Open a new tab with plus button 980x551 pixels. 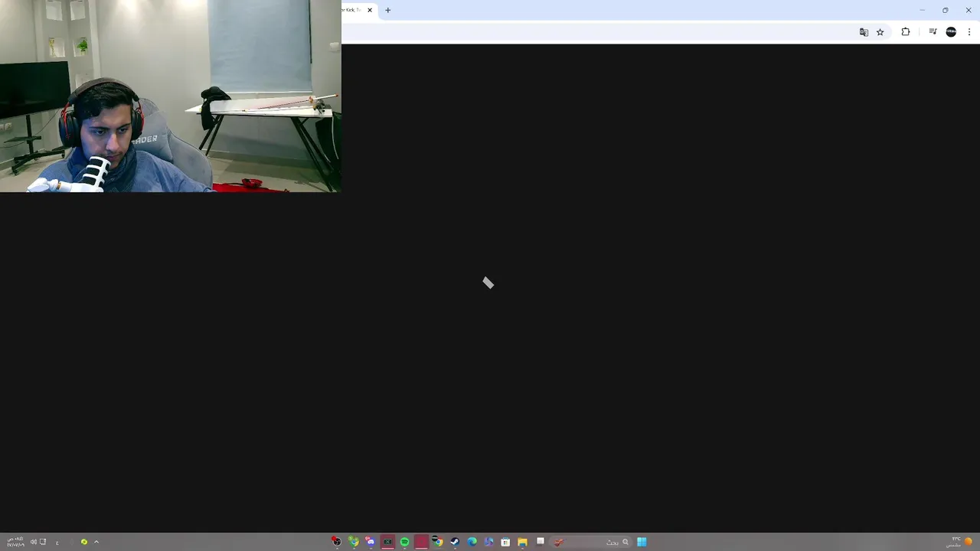click(388, 10)
